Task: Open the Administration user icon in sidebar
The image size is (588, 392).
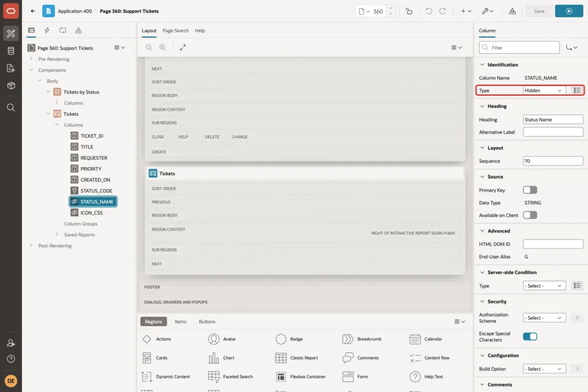Action: click(x=11, y=343)
